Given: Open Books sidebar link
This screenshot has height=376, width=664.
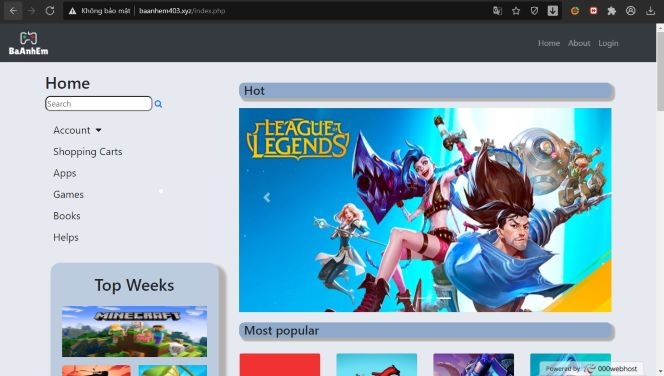Looking at the screenshot, I should point(66,216).
